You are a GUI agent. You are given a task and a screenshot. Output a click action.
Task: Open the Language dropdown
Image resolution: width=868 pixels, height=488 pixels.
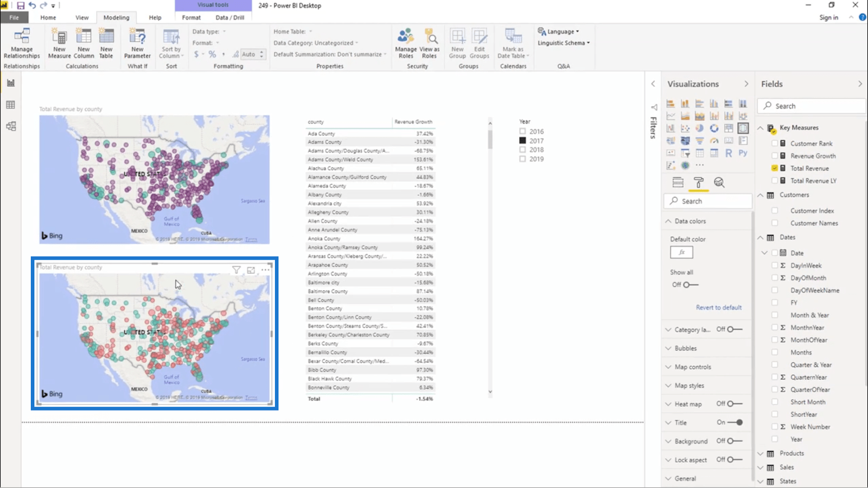(x=559, y=31)
